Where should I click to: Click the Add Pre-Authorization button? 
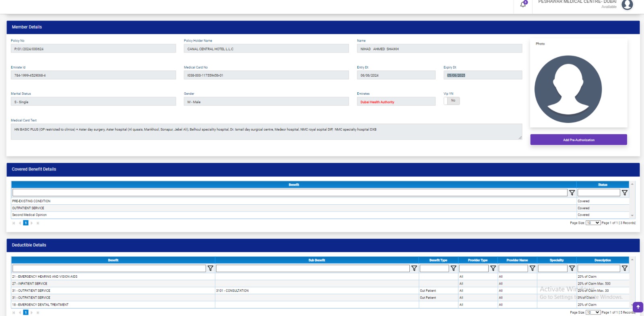(578, 140)
